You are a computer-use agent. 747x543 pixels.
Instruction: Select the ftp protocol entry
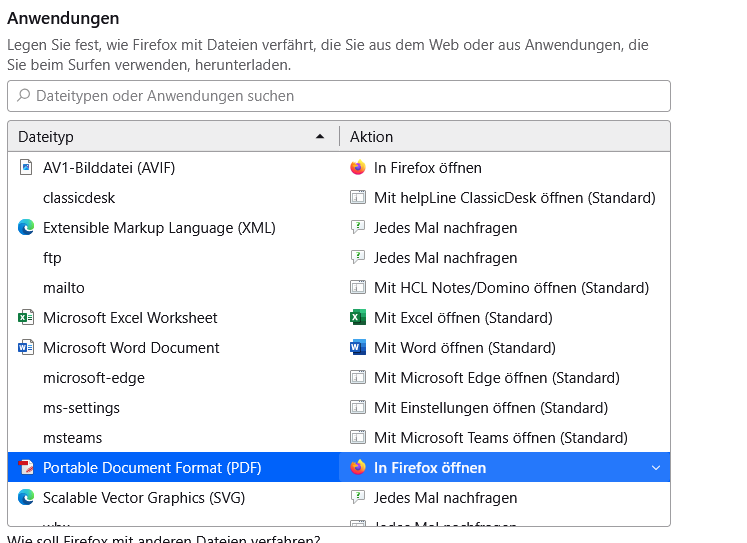(52, 257)
